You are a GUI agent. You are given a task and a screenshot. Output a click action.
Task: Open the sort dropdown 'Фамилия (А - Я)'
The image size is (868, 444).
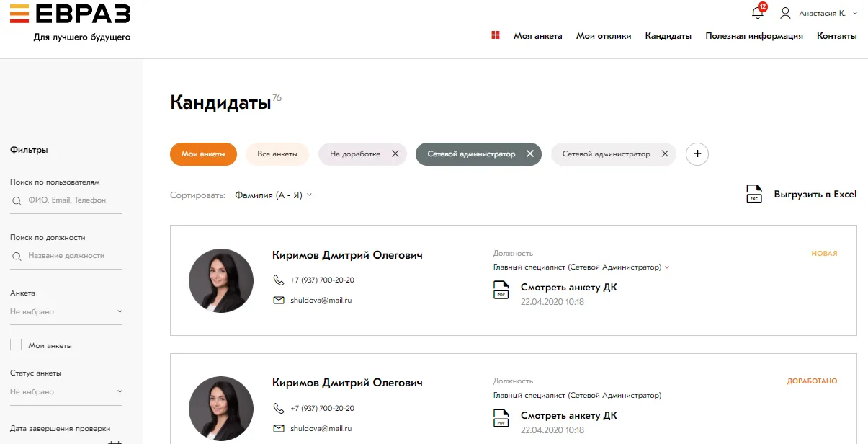click(x=273, y=195)
